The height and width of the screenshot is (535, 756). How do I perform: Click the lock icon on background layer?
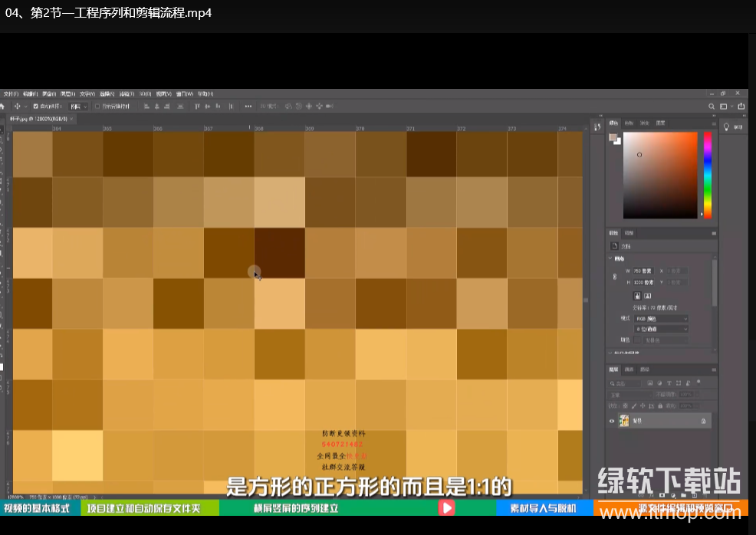pyautogui.click(x=702, y=421)
